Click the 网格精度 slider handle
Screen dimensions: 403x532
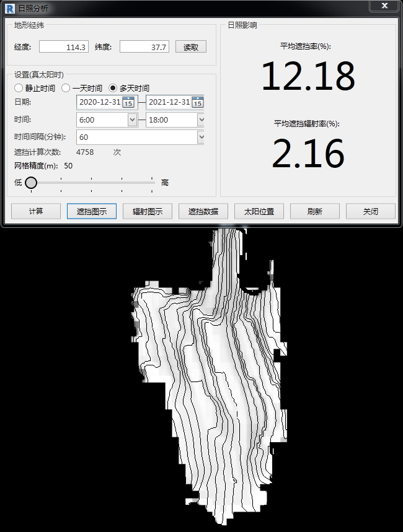tap(31, 183)
